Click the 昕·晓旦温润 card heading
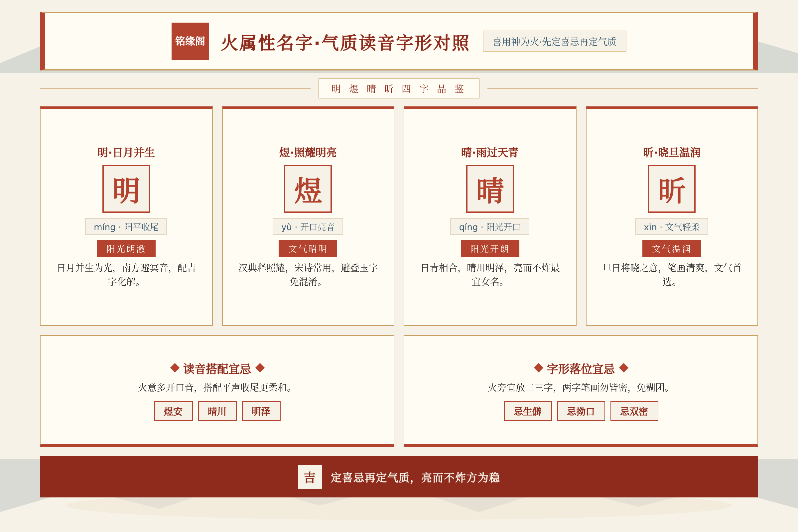798x532 pixels. point(671,152)
